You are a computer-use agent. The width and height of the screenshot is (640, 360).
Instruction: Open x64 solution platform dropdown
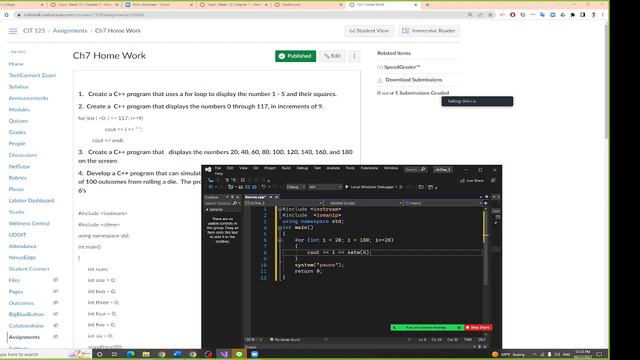pos(325,187)
